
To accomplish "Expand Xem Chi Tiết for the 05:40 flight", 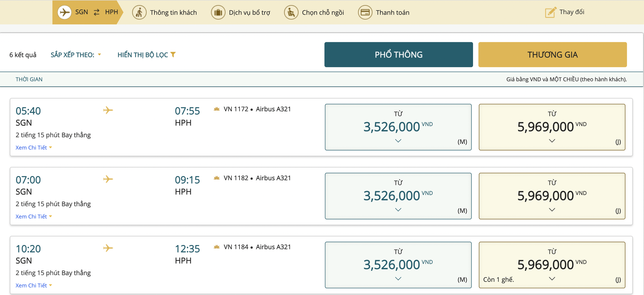I will point(33,148).
